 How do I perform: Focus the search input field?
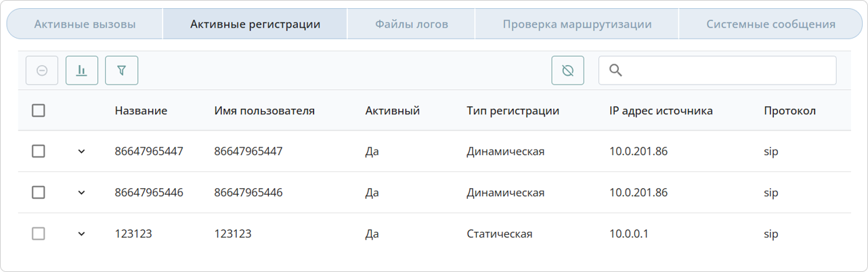point(718,70)
